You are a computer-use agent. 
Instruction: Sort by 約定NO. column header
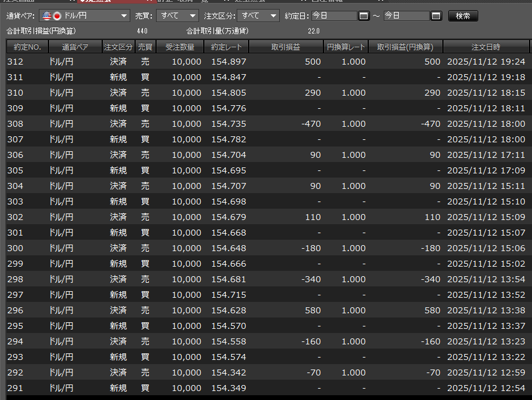pos(24,47)
